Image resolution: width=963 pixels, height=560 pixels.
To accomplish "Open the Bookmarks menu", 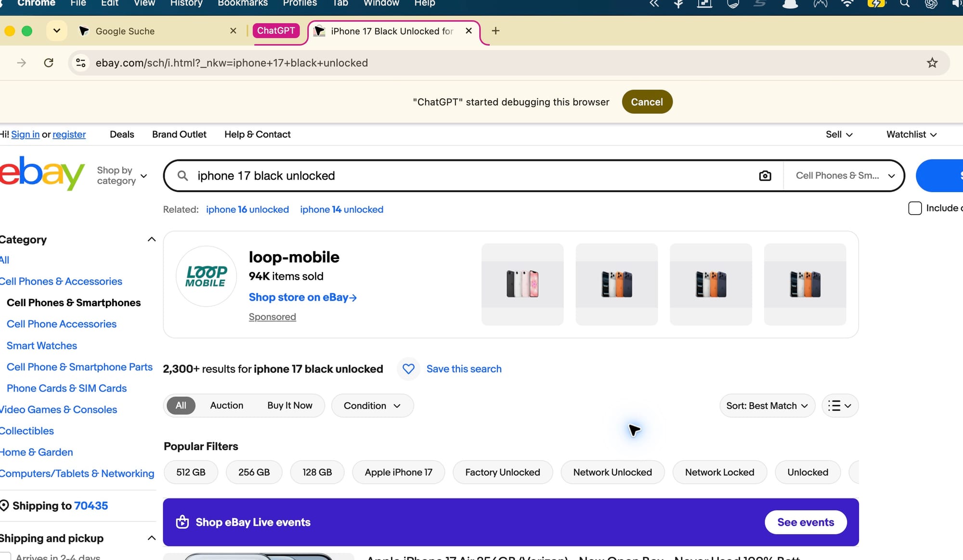I will (x=243, y=3).
